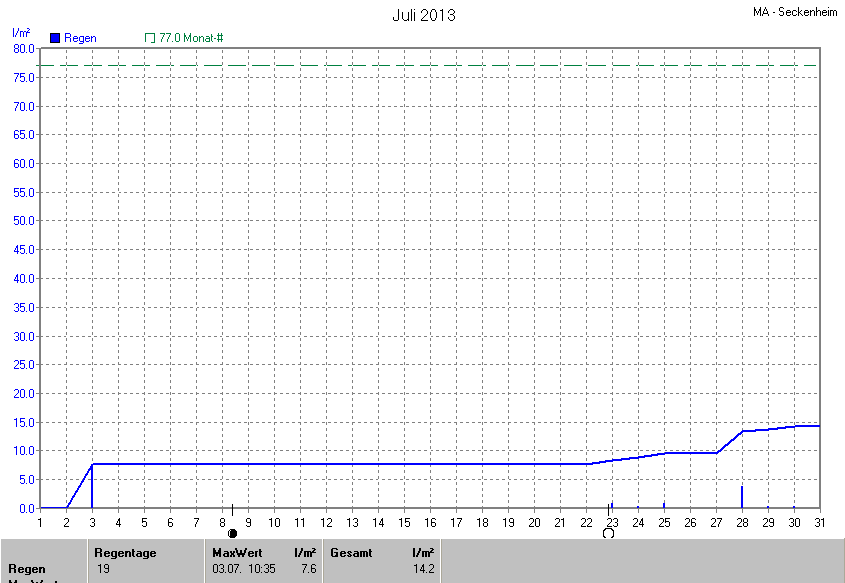Click the 'Regen' legend text

click(80, 38)
